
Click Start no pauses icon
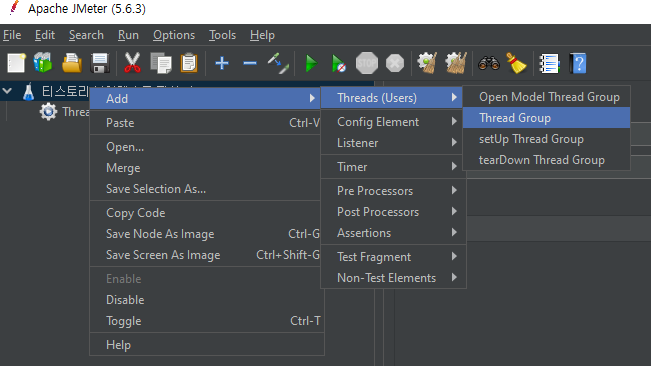339,63
